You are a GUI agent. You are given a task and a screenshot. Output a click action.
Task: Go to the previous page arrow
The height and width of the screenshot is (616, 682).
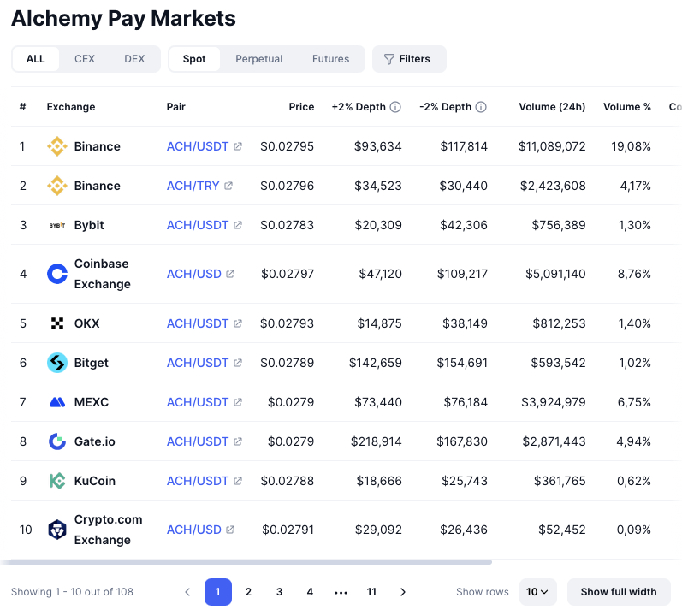187,592
